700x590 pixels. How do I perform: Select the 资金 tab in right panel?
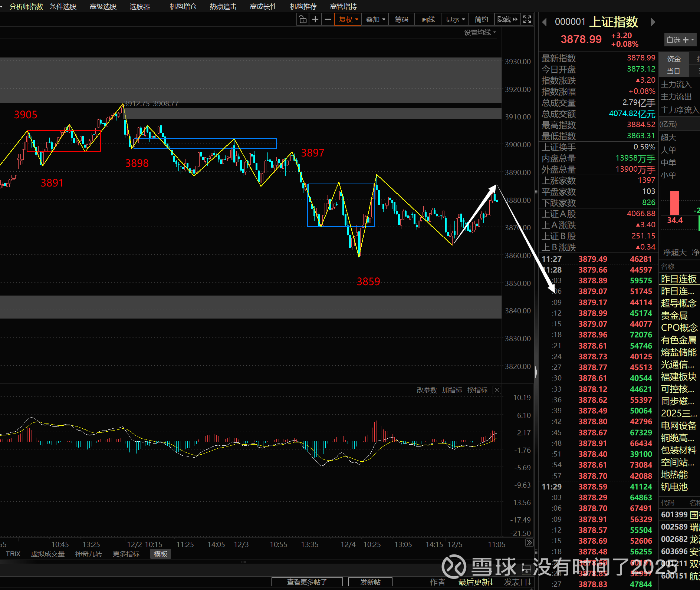pos(674,59)
